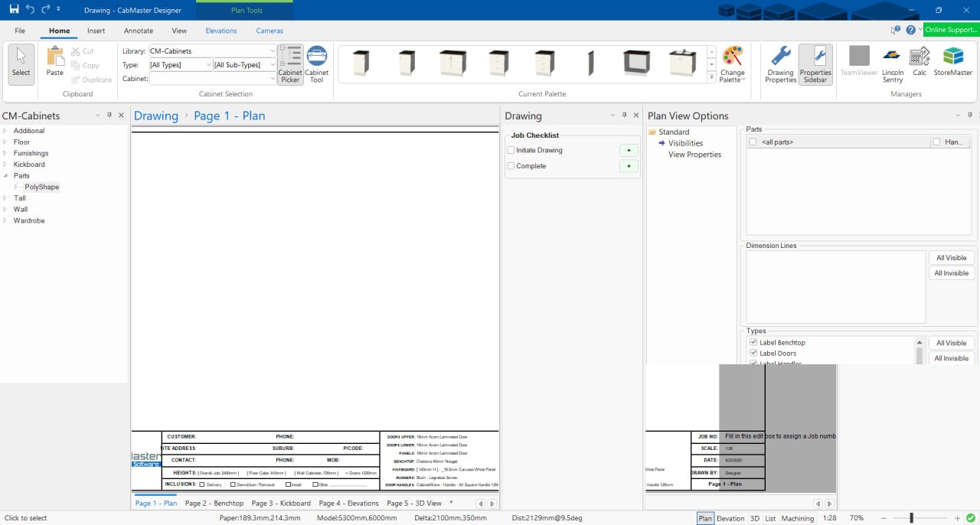
Task: Click the context help pointer icon
Action: pos(895,30)
